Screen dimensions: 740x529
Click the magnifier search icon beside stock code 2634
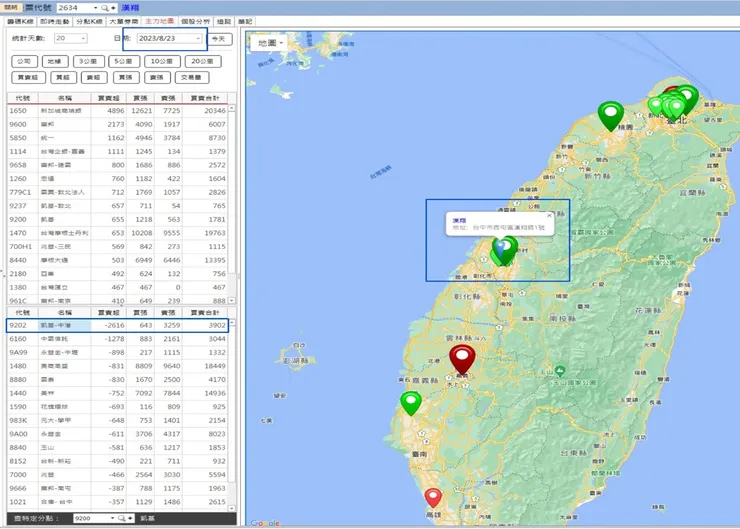[x=103, y=7]
